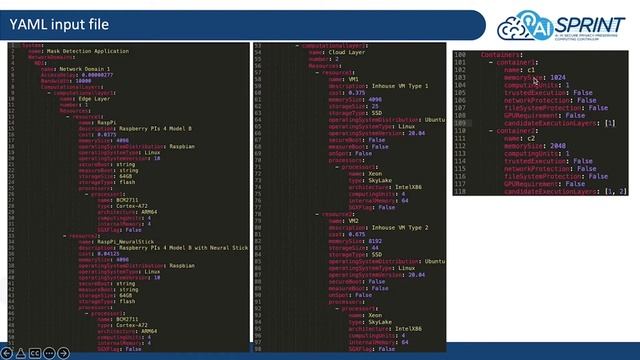This screenshot has width=640, height=360.
Task: Select container name 'c2'
Action: click(531, 138)
